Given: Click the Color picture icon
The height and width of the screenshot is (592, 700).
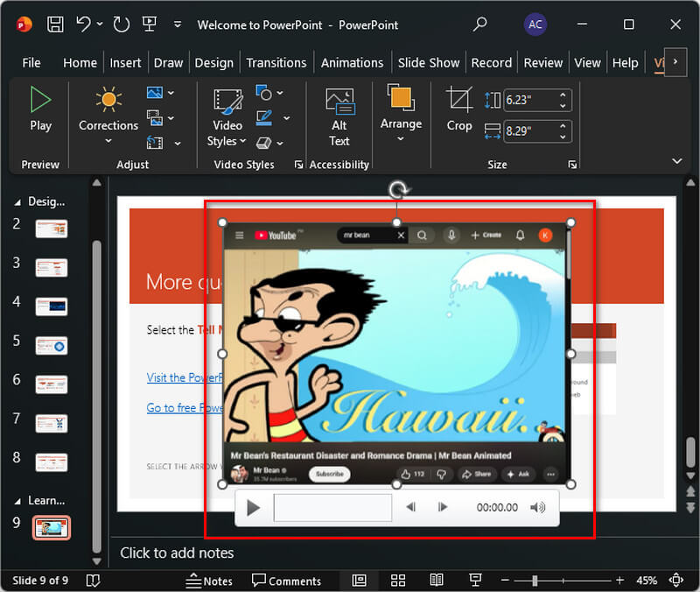Looking at the screenshot, I should (155, 93).
